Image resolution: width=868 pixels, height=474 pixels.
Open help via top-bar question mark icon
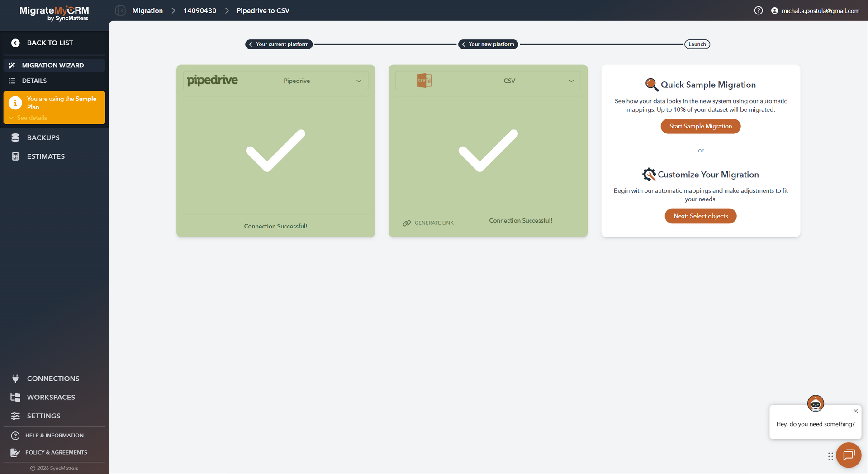point(759,10)
